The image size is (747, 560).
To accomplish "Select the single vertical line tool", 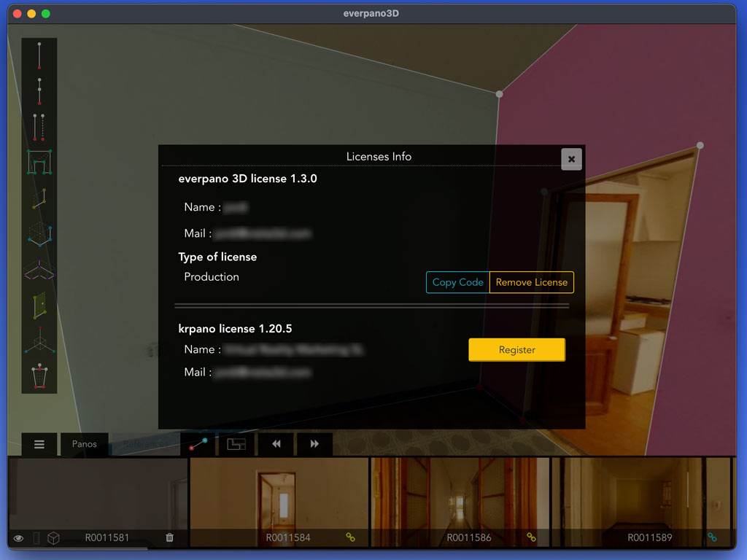I will (x=39, y=55).
